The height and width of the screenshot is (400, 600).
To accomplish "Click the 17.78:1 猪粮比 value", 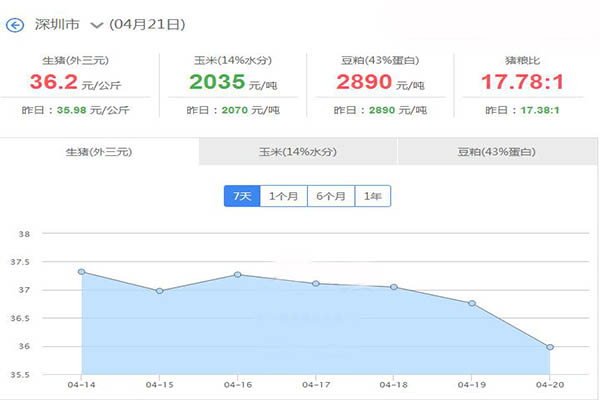I will (522, 79).
